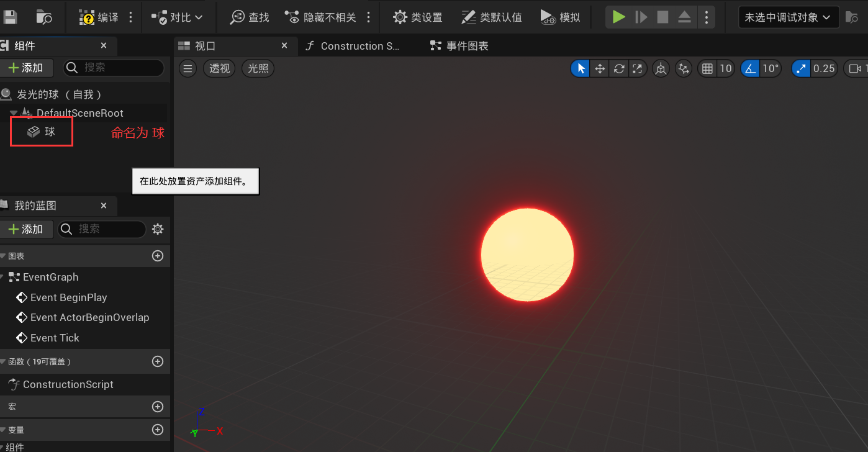Click the Save blueprint floppy icon
This screenshot has width=868, height=452.
pyautogui.click(x=11, y=17)
